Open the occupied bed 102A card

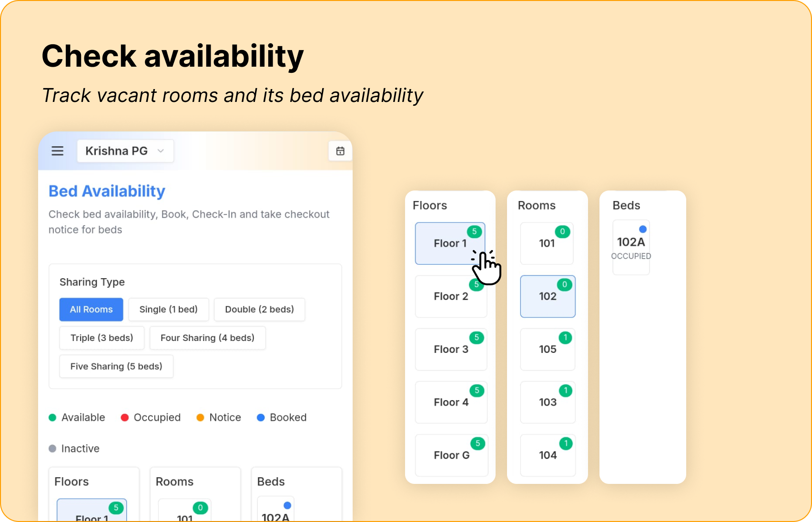[631, 247]
